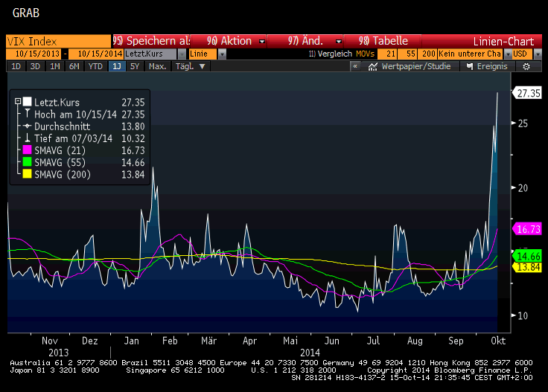Image resolution: width=548 pixels, height=392 pixels.
Task: Select the Max. range tab
Action: pos(158,66)
